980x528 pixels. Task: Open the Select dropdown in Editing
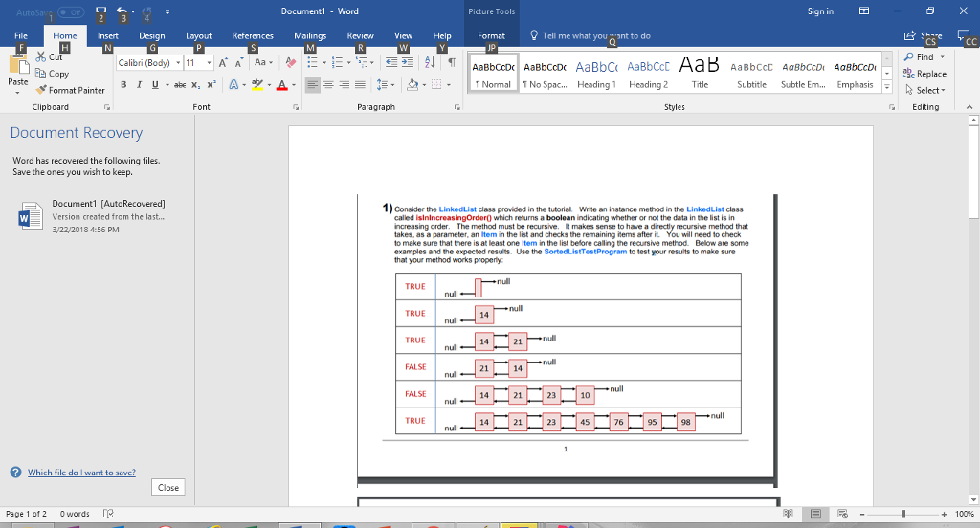pos(926,90)
